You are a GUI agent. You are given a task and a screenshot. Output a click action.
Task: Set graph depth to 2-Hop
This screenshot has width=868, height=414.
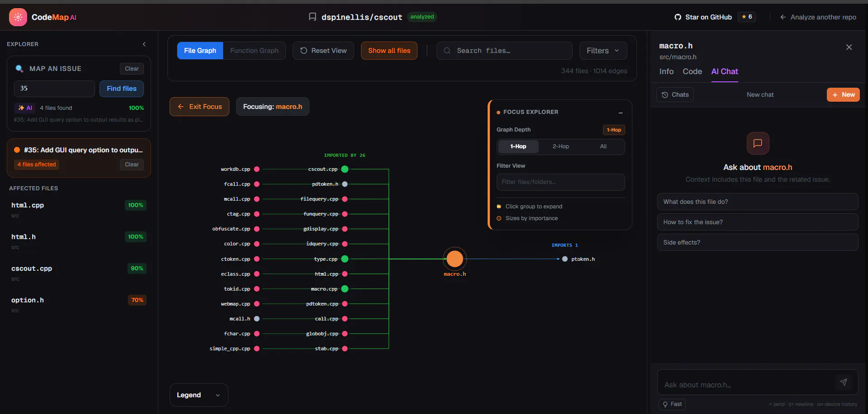[x=560, y=146]
